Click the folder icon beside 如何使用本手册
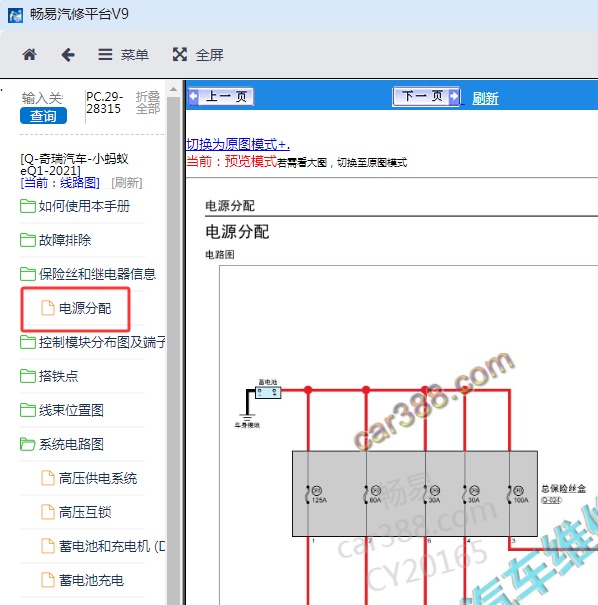598x605 pixels. coord(28,206)
